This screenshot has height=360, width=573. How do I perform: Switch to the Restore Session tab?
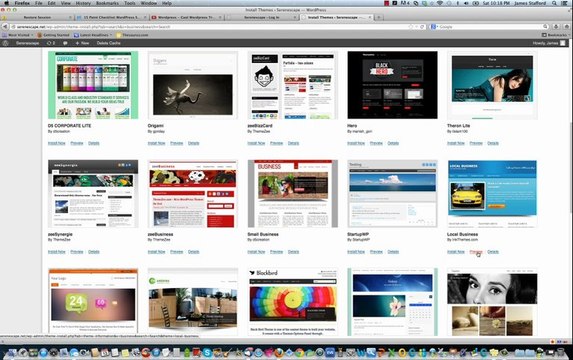(x=37, y=17)
